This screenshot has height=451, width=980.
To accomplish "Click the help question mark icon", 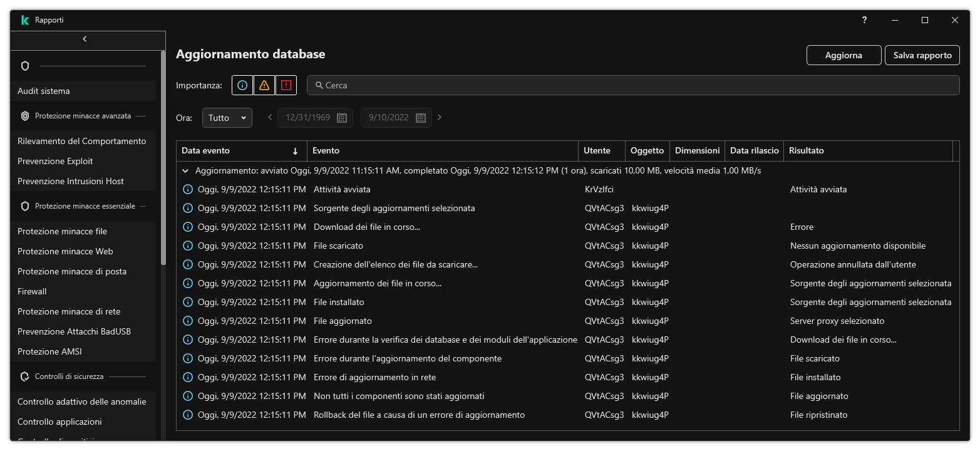I will 864,20.
